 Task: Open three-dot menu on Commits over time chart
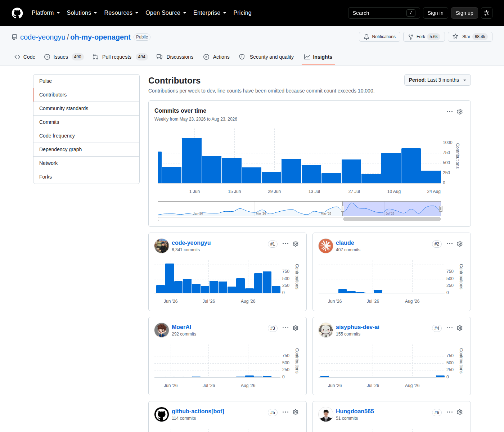[x=450, y=112]
